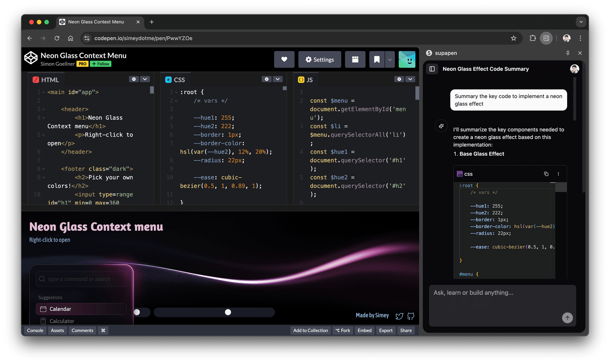
Task: Fork the pen
Action: tap(342, 330)
